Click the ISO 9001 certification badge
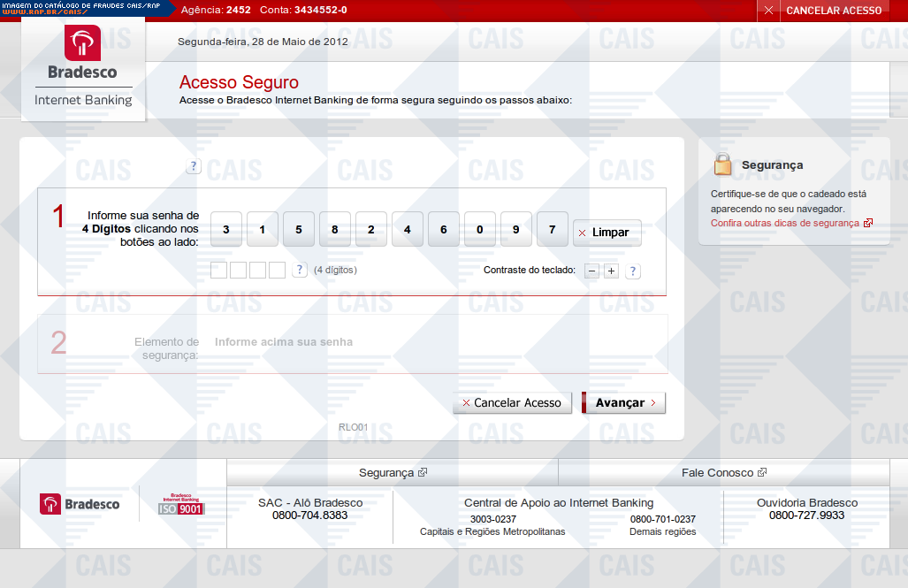The height and width of the screenshot is (588, 908). point(181,504)
